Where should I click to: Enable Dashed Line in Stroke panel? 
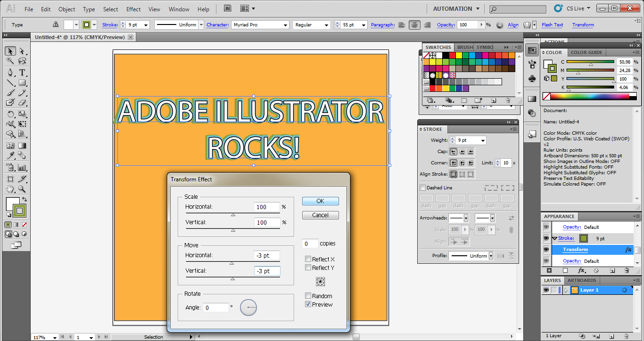(422, 187)
